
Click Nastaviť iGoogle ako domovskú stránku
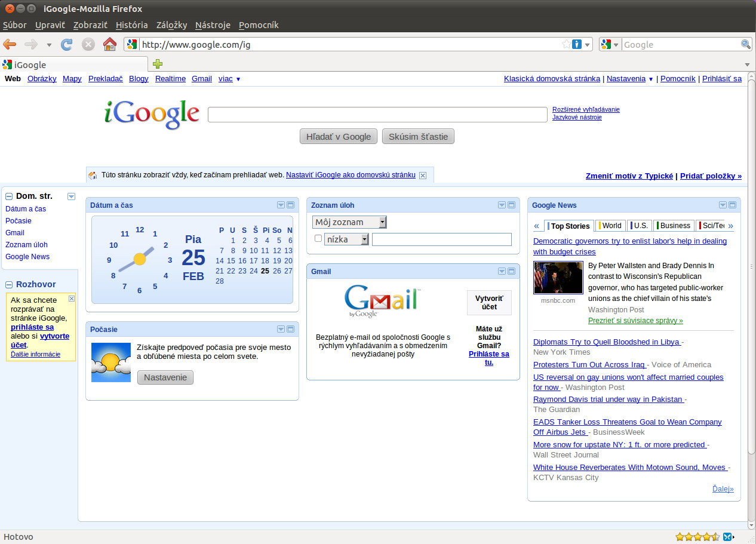click(x=351, y=175)
